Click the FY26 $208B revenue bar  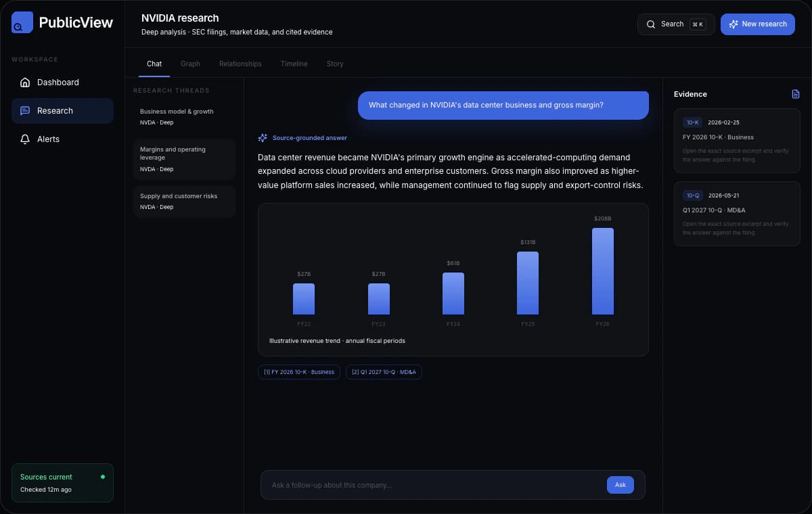[x=603, y=271]
